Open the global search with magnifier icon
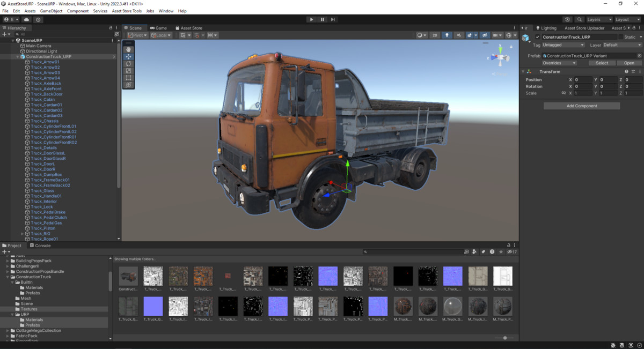This screenshot has width=644, height=349. 580,19
